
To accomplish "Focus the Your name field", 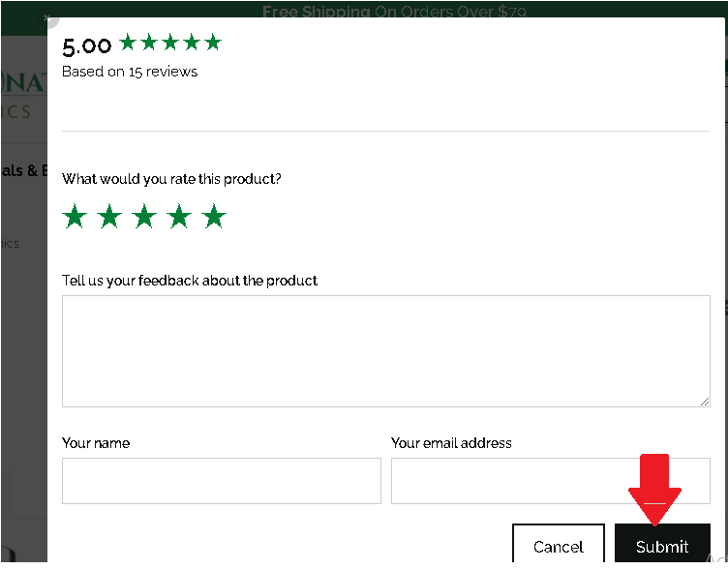I will pos(222,481).
